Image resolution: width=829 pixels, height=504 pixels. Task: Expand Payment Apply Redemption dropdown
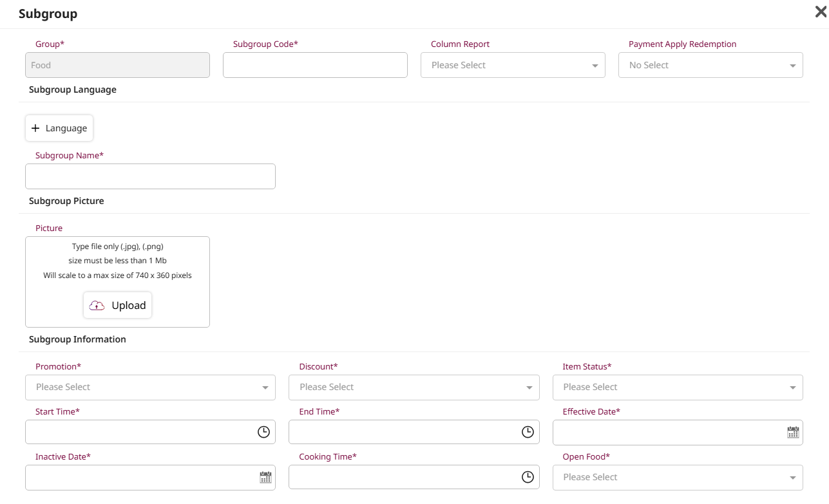pos(710,65)
